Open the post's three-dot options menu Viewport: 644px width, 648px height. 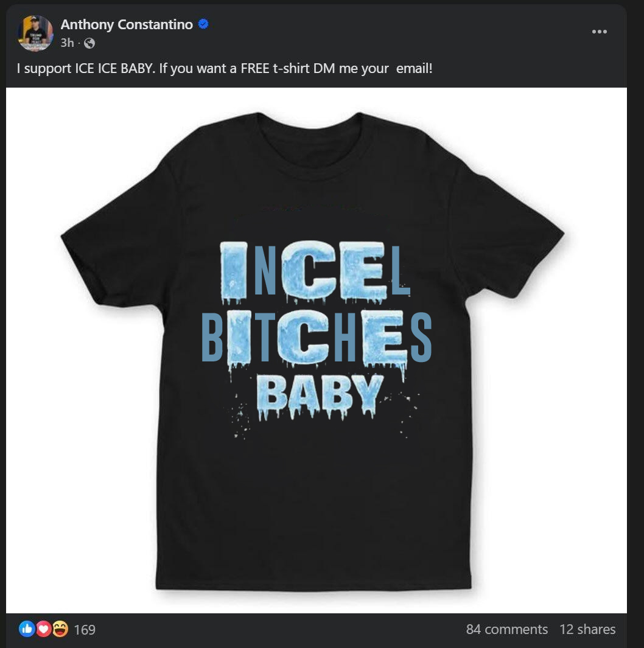[599, 32]
